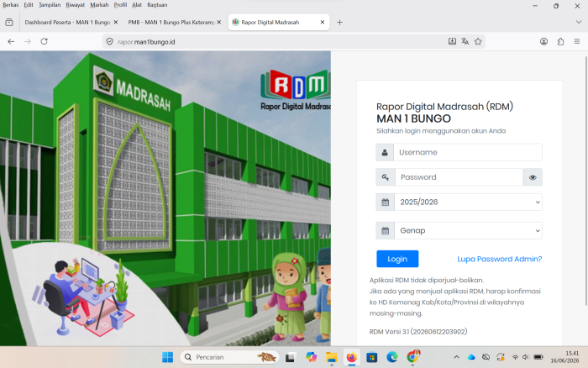Click the 'MAN 1 BUNGO' heading
Viewport: 588px width, 368px height.
413,118
